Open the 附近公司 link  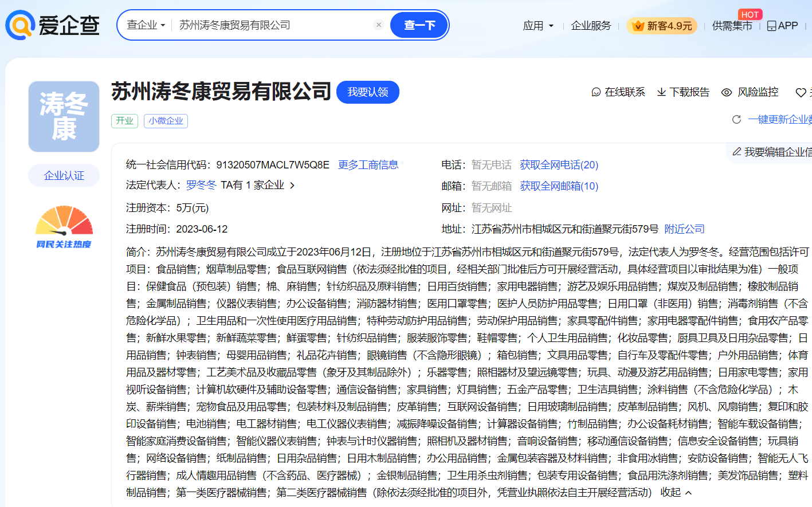(x=684, y=229)
